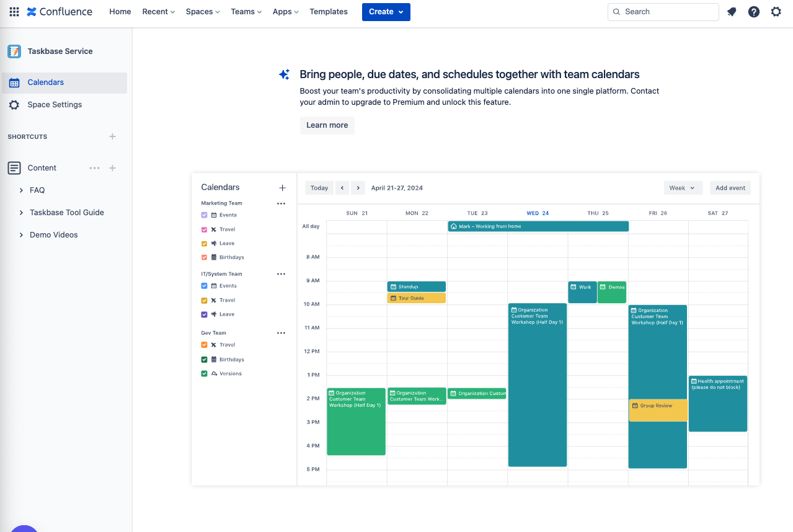Click the Learn more button
This screenshot has height=532, width=793.
click(x=327, y=125)
